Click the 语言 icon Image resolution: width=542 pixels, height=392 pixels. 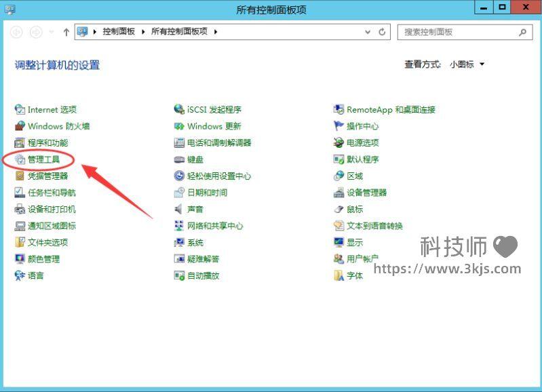pos(20,275)
